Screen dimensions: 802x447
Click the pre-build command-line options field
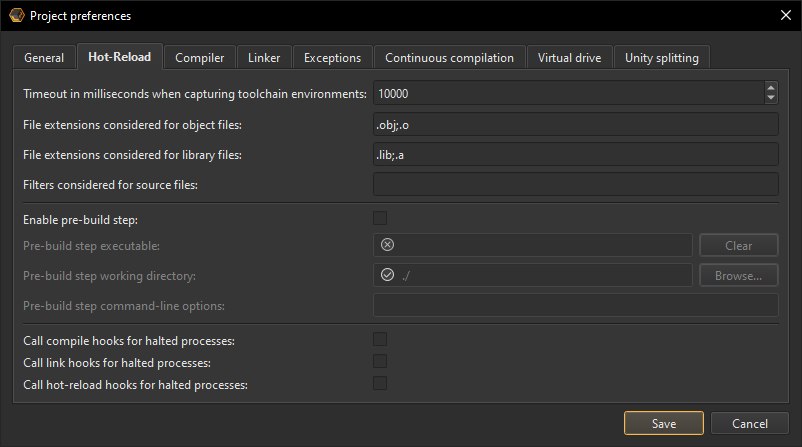[x=576, y=305]
